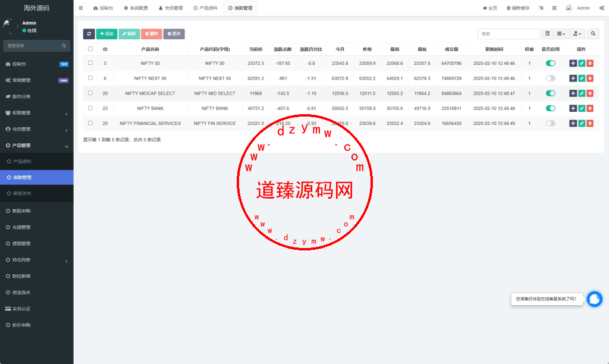Check the NIFTY FINANCIAL SERVICES row checkbox
Screen dimensions: 609x364
tap(90, 123)
